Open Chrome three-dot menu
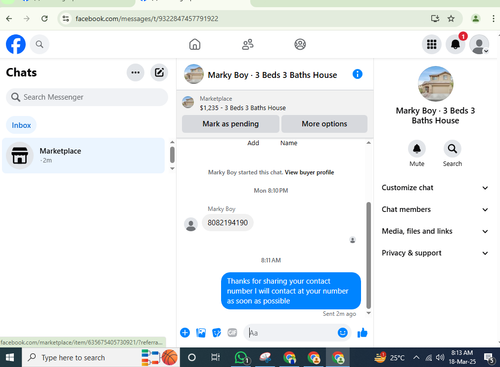Image resolution: width=500 pixels, height=367 pixels. pos(493,19)
